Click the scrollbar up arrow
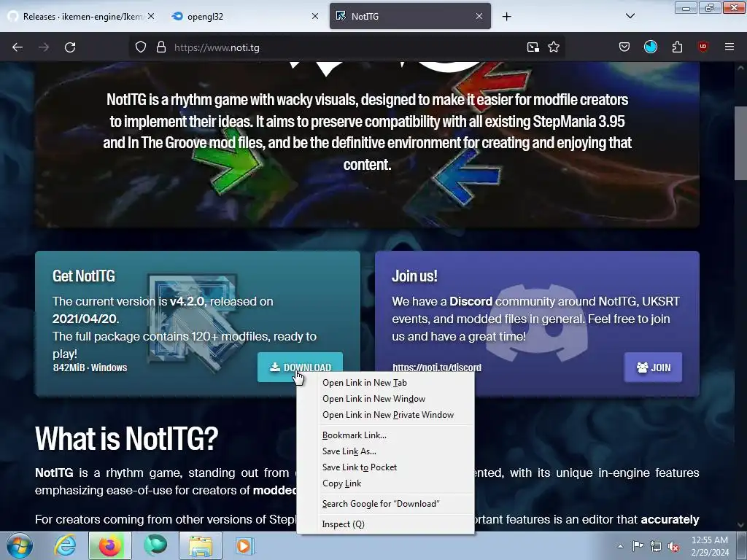Screen dimensions: 747x560 click(x=740, y=68)
